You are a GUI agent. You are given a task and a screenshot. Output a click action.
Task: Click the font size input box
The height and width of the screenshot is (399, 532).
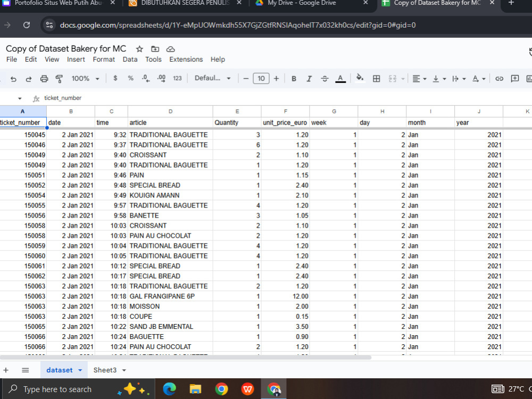coord(261,79)
